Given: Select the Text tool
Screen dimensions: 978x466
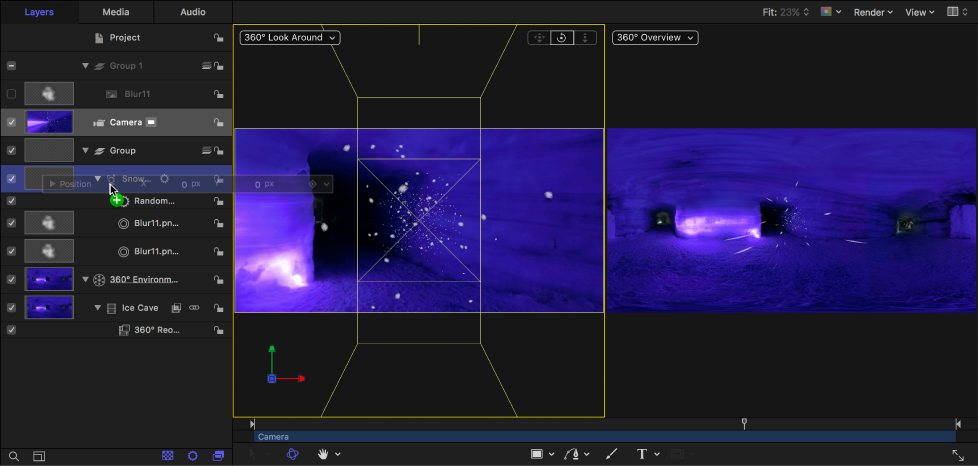Looking at the screenshot, I should tap(641, 454).
